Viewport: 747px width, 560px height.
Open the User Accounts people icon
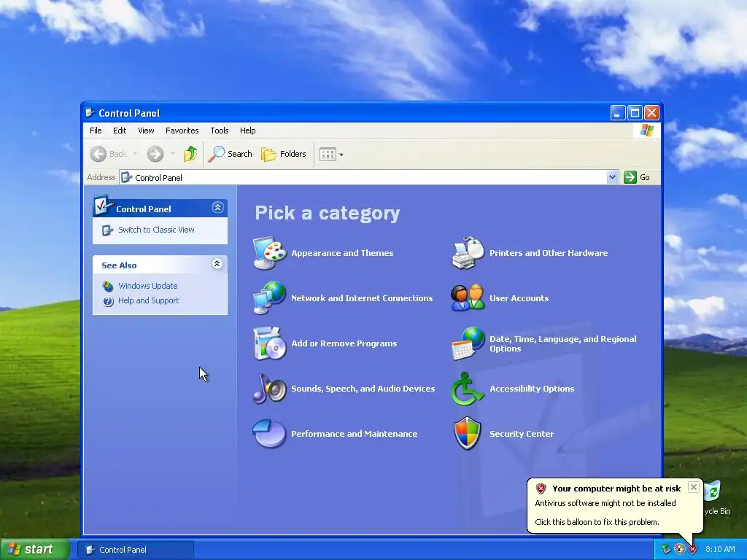click(468, 298)
